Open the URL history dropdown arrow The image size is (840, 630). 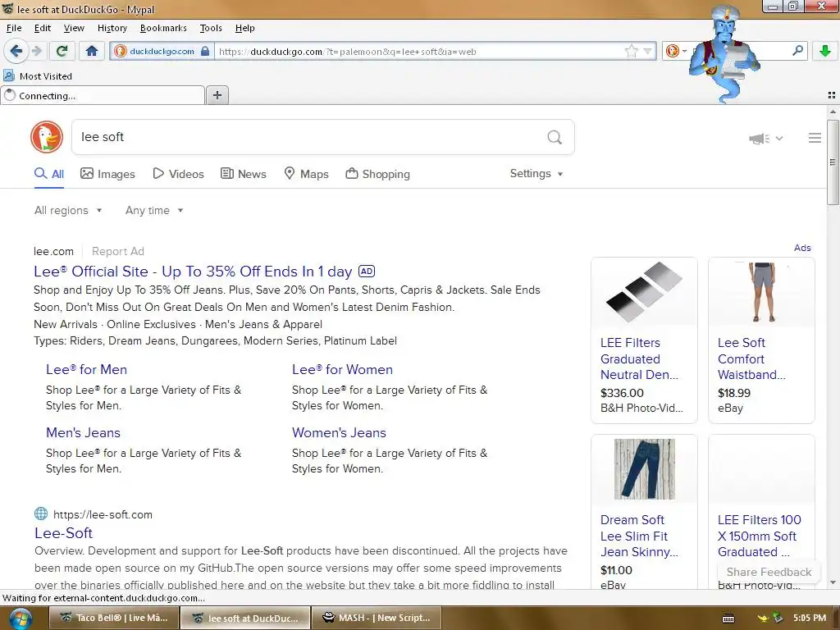tap(648, 52)
